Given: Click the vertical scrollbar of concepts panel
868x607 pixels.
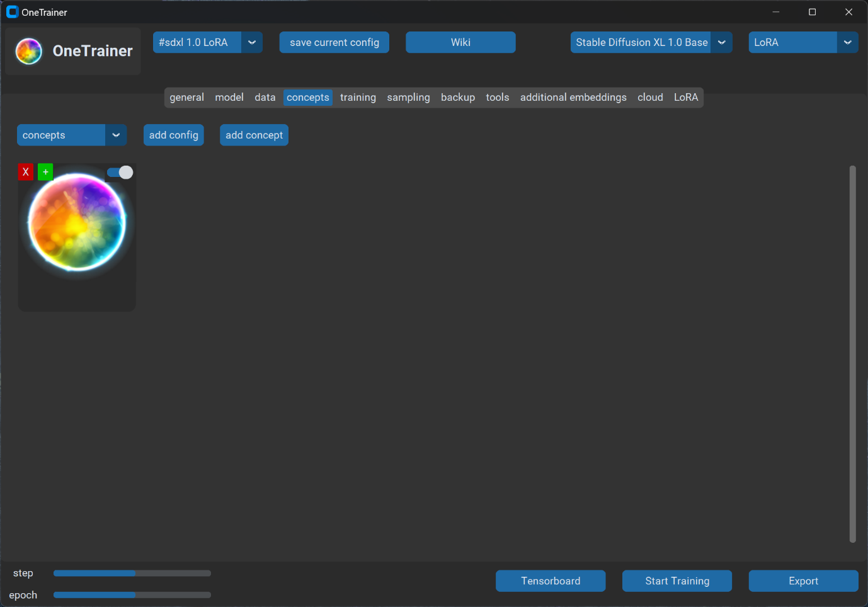Looking at the screenshot, I should click(852, 353).
